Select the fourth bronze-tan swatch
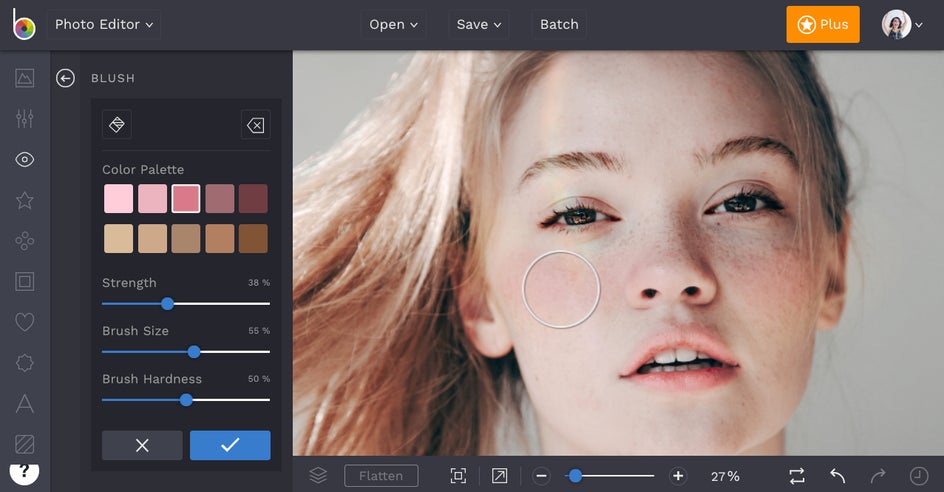This screenshot has width=944, height=492. 220,238
